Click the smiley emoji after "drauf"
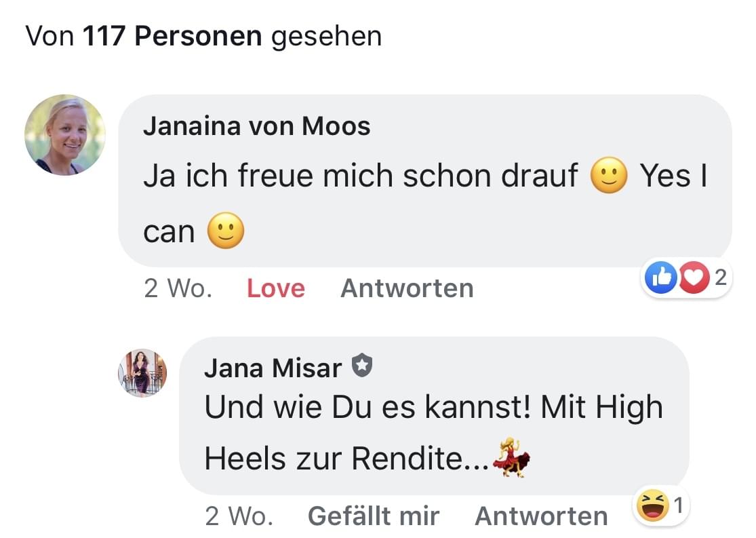The image size is (756, 538). [608, 177]
